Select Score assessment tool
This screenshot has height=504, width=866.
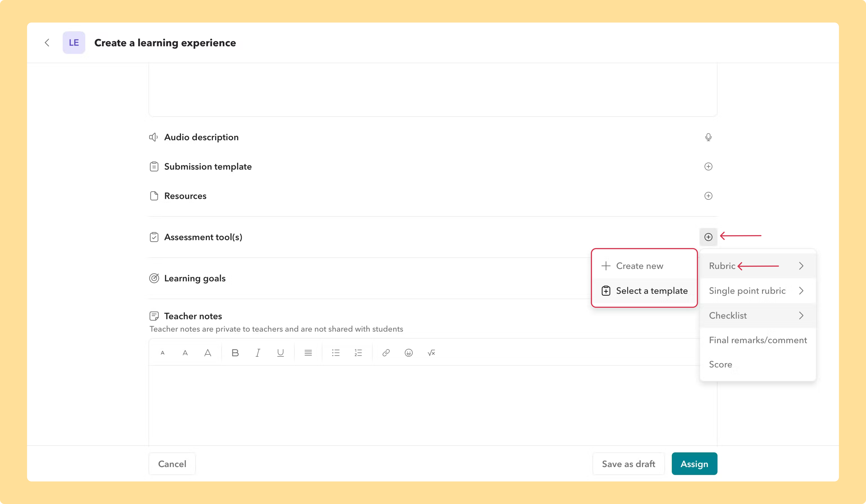(758, 364)
